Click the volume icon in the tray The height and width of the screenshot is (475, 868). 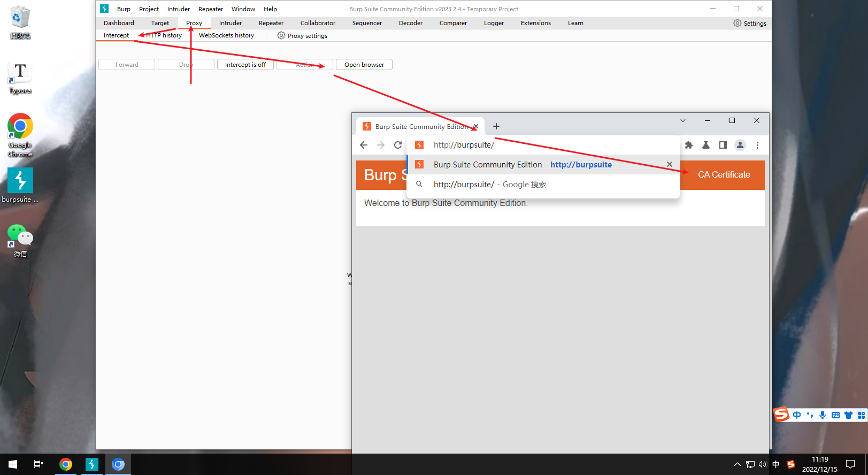pyautogui.click(x=763, y=464)
